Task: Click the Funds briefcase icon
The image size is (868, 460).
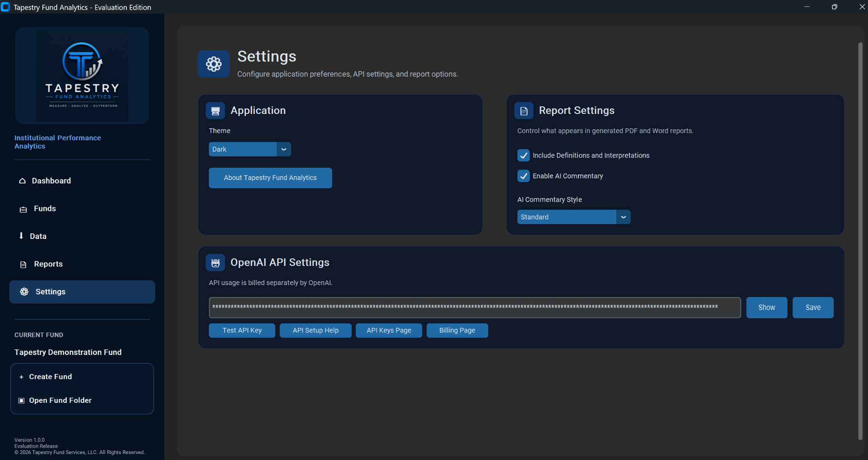Action: click(23, 210)
